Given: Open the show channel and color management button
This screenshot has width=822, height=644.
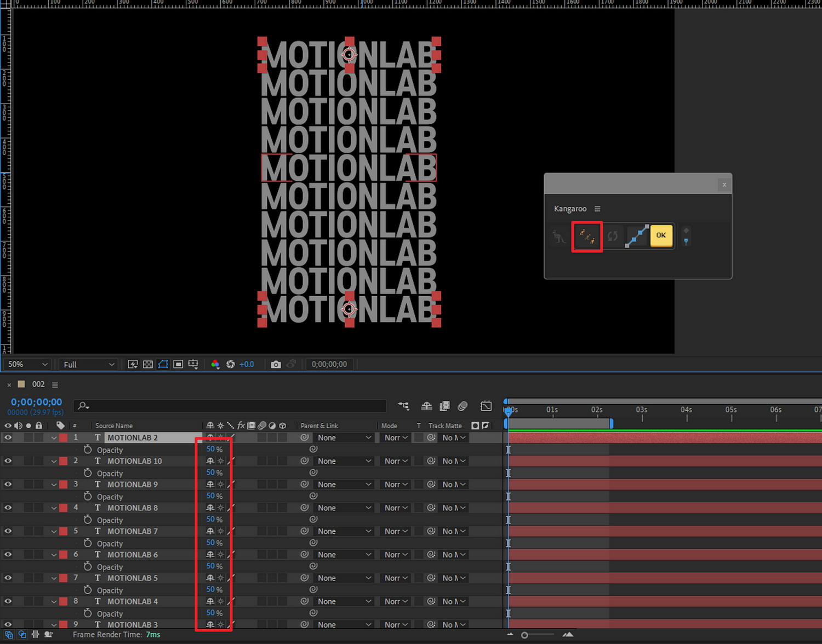Looking at the screenshot, I should tap(215, 364).
